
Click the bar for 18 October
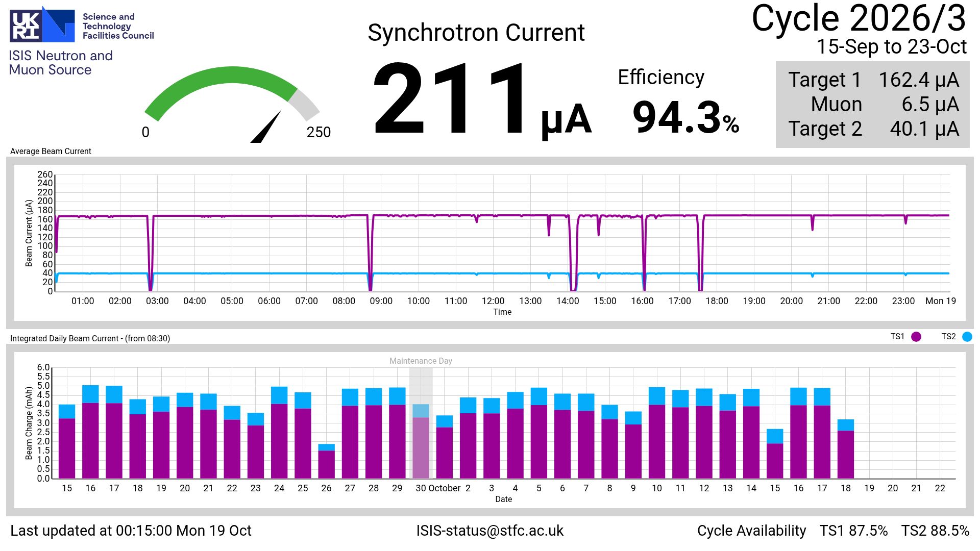846,449
